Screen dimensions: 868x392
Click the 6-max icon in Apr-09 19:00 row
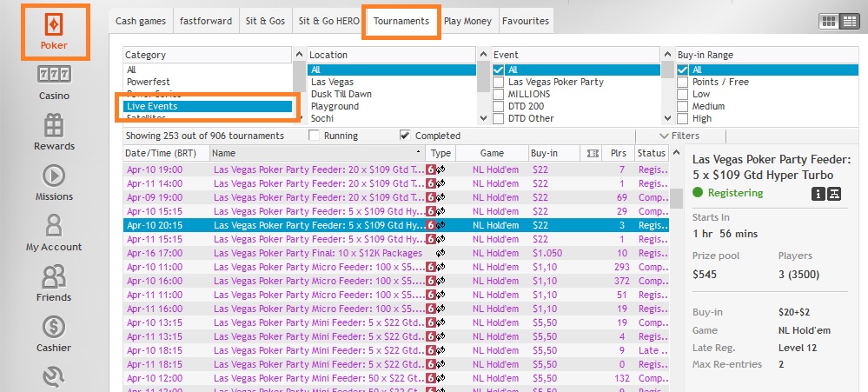[431, 197]
